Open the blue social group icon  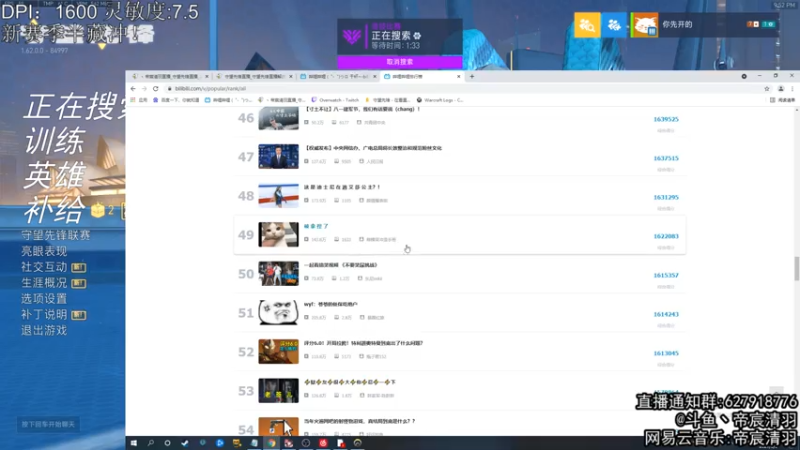click(x=614, y=24)
